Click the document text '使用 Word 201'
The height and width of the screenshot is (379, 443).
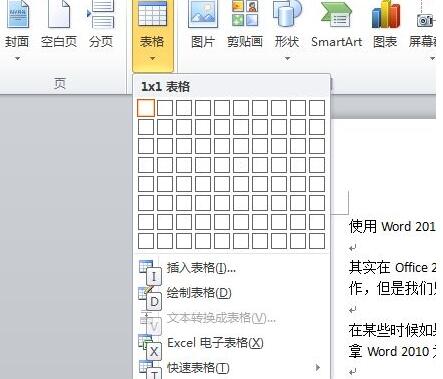click(392, 227)
